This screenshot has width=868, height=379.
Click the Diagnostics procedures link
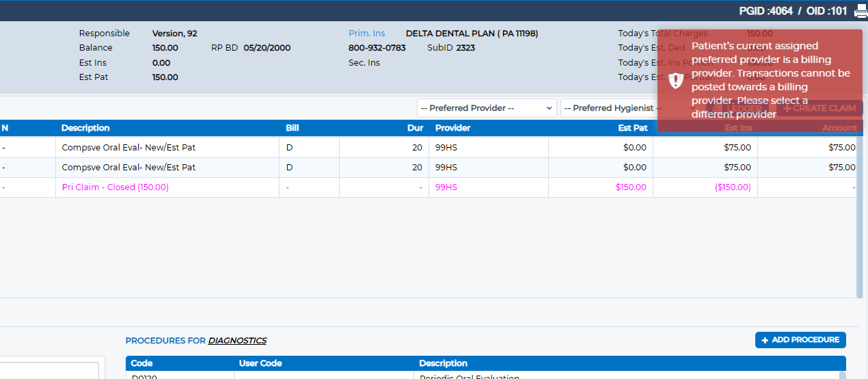click(x=237, y=341)
